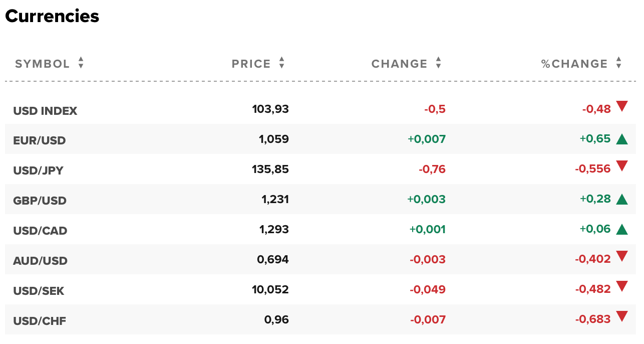Screen dimensions: 644x344
Task: Click the red triangle indicator for USD/SEK
Action: coord(621,287)
